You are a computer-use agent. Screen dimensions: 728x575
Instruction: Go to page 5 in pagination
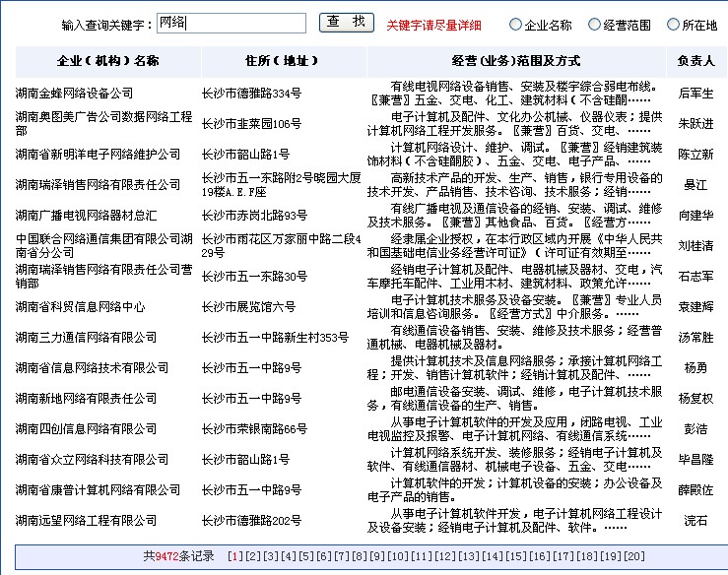pos(304,556)
